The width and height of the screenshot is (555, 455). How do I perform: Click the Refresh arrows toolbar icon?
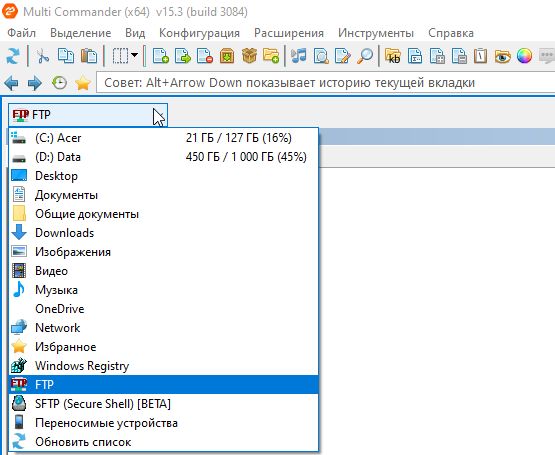coord(13,56)
